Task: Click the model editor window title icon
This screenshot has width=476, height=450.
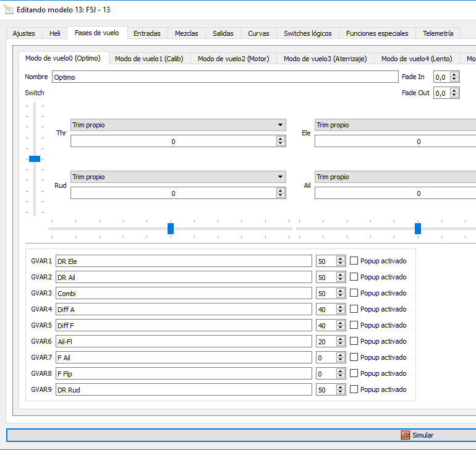Action: coord(9,9)
